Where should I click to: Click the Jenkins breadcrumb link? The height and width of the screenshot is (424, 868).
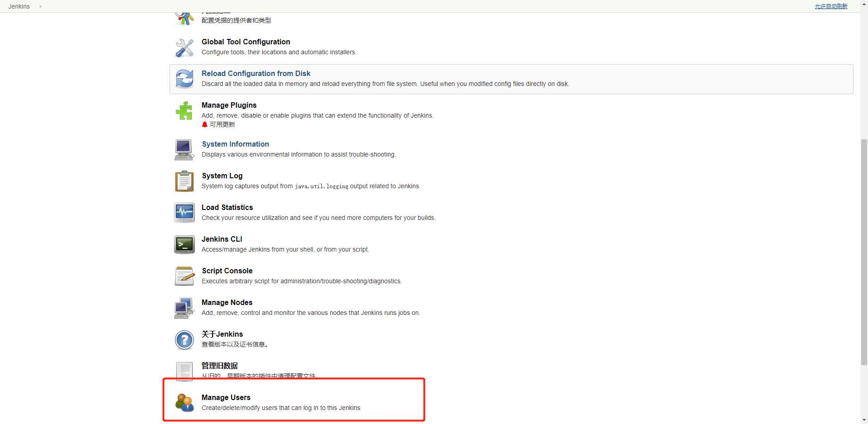(19, 6)
